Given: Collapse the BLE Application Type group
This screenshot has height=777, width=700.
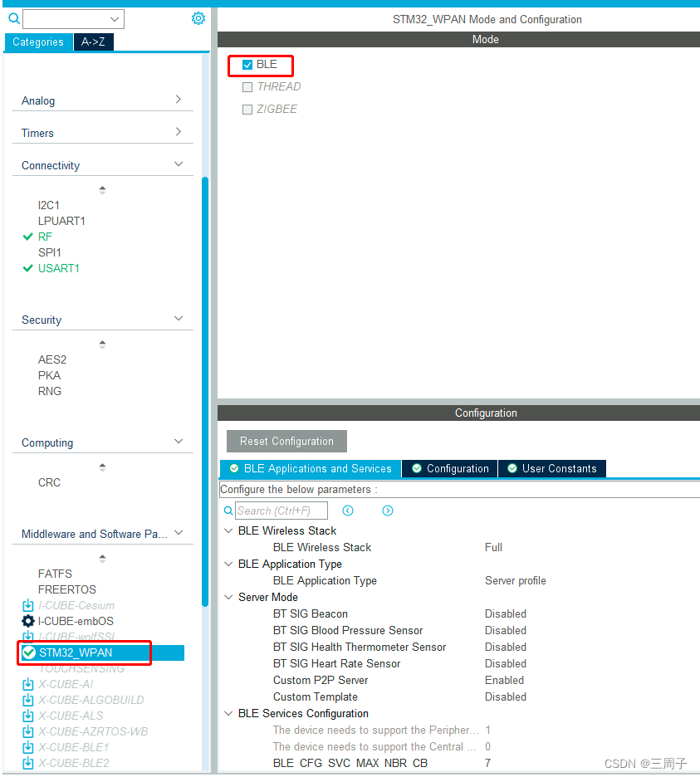Looking at the screenshot, I should (x=228, y=564).
